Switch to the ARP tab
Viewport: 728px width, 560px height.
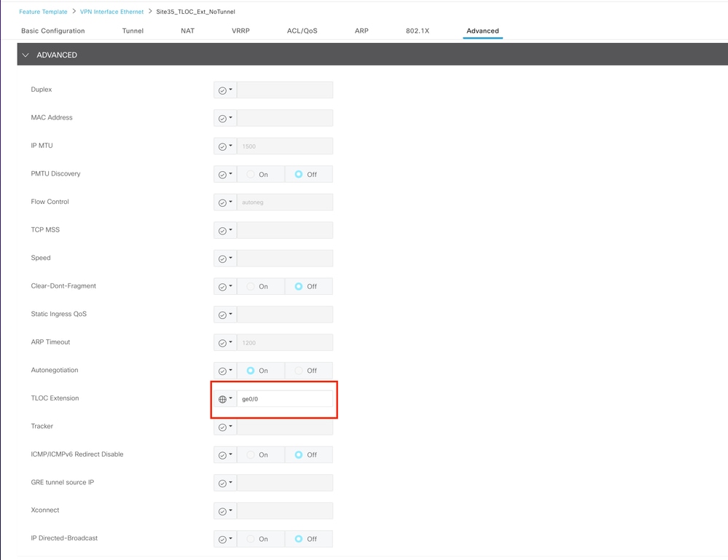(x=361, y=31)
